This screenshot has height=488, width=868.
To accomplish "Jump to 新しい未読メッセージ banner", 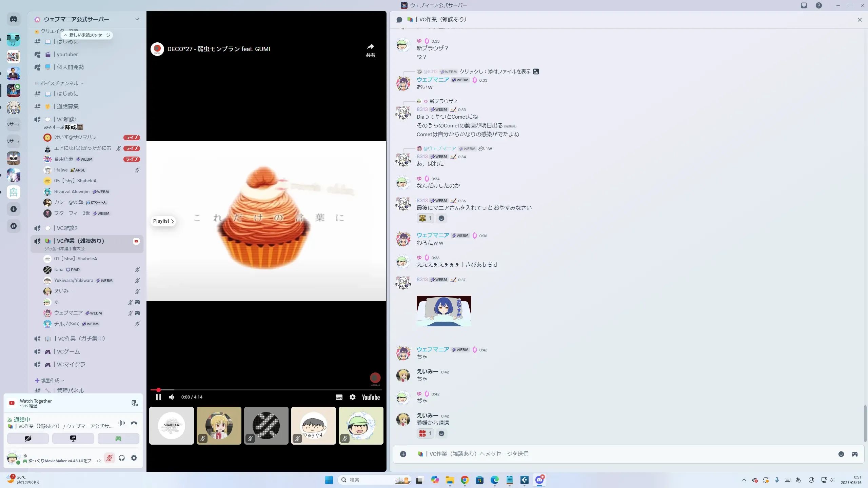I will click(87, 35).
